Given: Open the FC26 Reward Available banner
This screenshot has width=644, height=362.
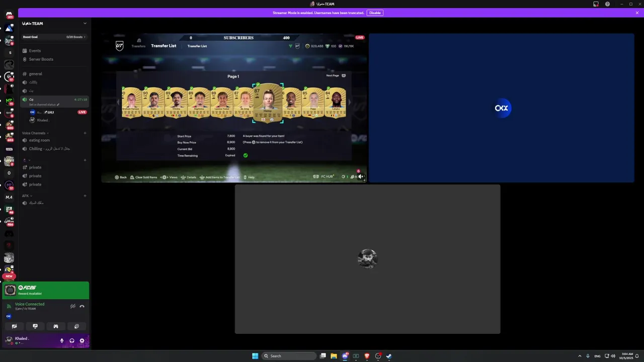Looking at the screenshot, I should tap(46, 290).
